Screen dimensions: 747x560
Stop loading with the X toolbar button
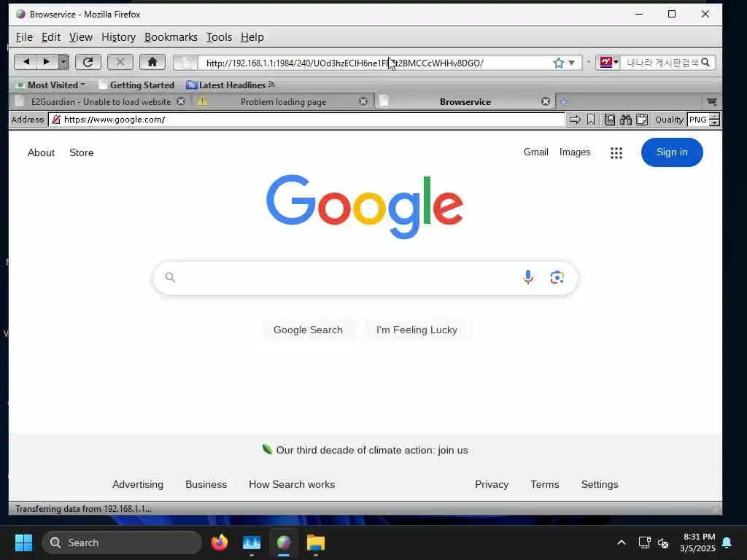pyautogui.click(x=120, y=62)
